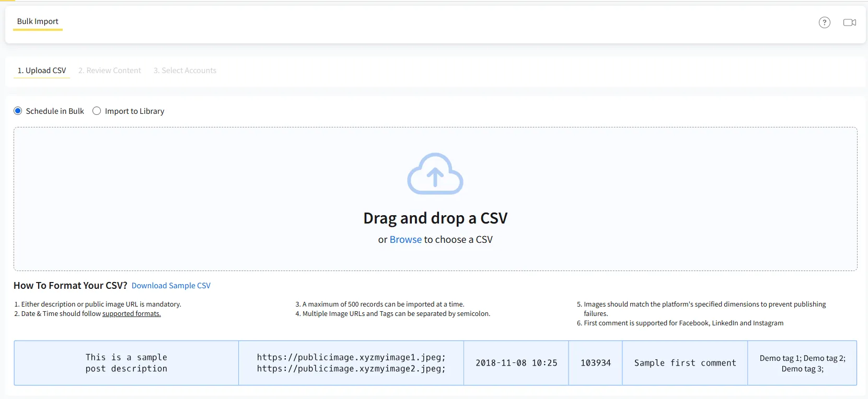
Task: Open the help question mark icon
Action: (x=825, y=22)
